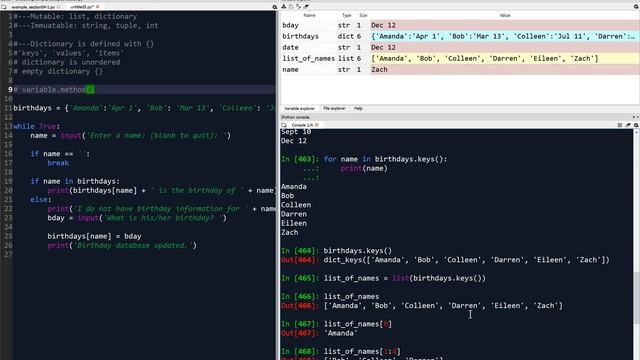Viewport: 640px width, 360px height.
Task: Click 'else:' on editor line 21
Action: click(41, 199)
